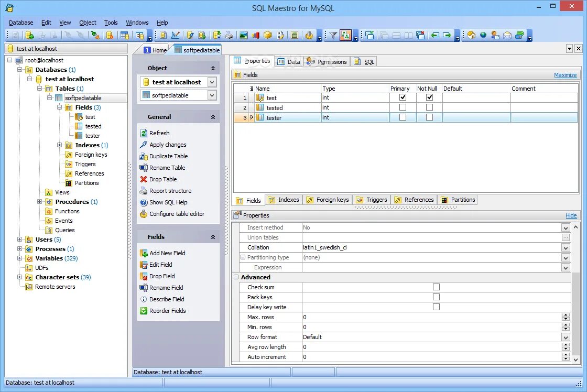Enable the Delay key write checkbox

coord(436,307)
